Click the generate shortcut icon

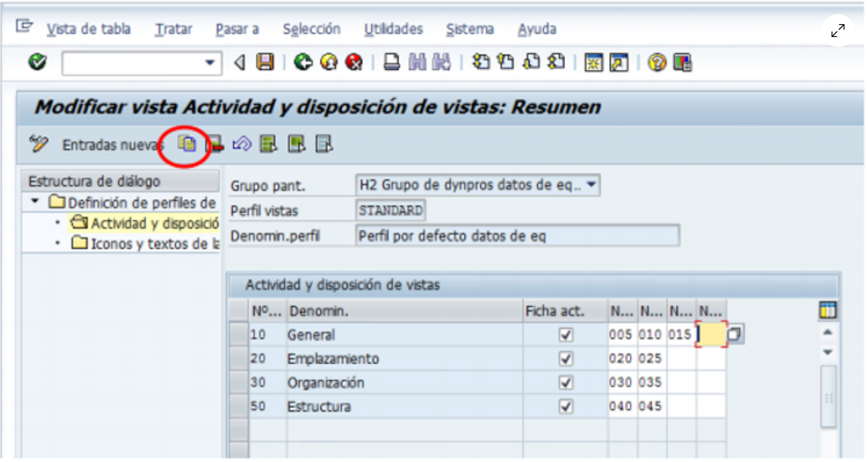click(x=619, y=62)
